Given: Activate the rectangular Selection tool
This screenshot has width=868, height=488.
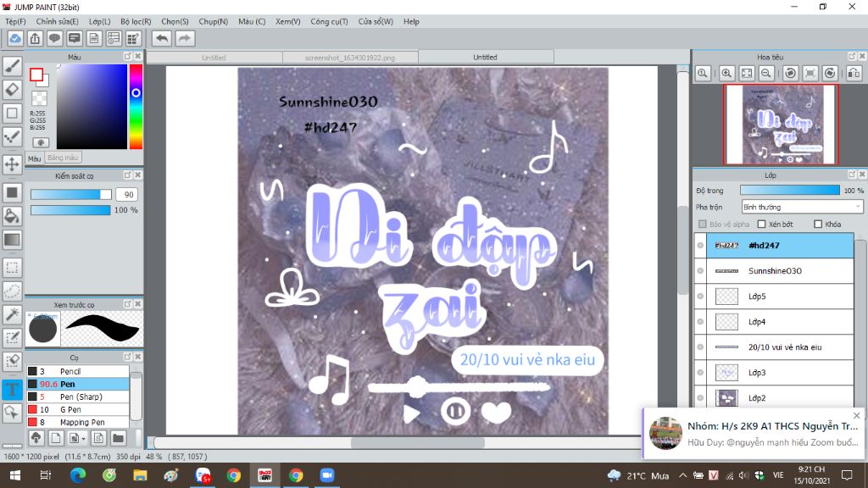Looking at the screenshot, I should 12,268.
